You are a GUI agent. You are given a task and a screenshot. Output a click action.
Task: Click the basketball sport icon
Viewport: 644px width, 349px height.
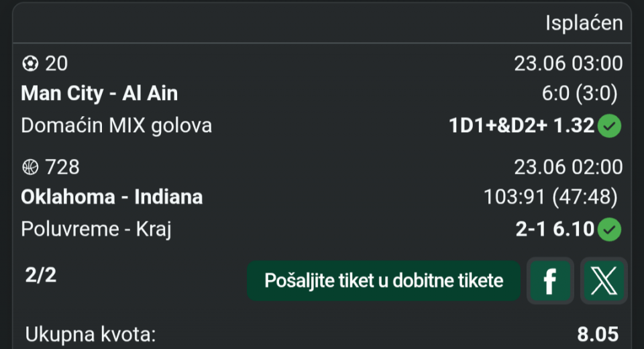pyautogui.click(x=30, y=167)
